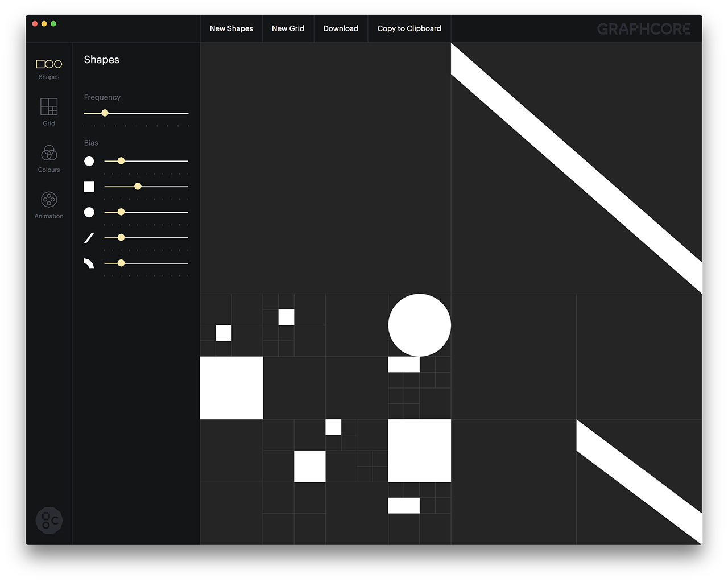Generate new shapes with New Shapes
The image size is (728, 582).
(x=231, y=28)
